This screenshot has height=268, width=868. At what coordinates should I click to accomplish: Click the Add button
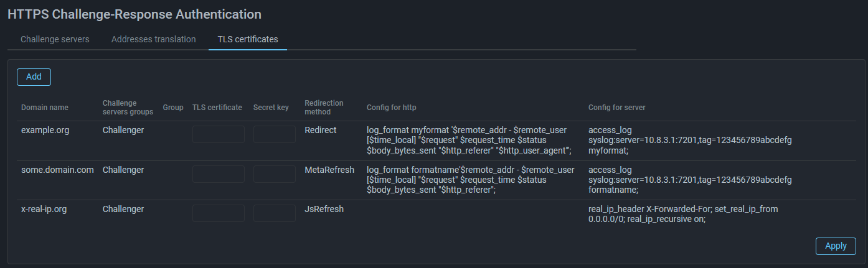(34, 76)
